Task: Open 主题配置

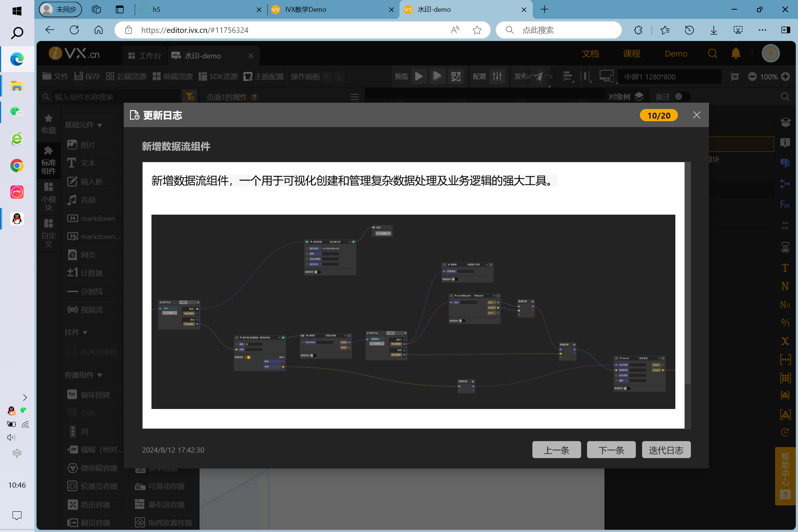Action: click(x=264, y=76)
